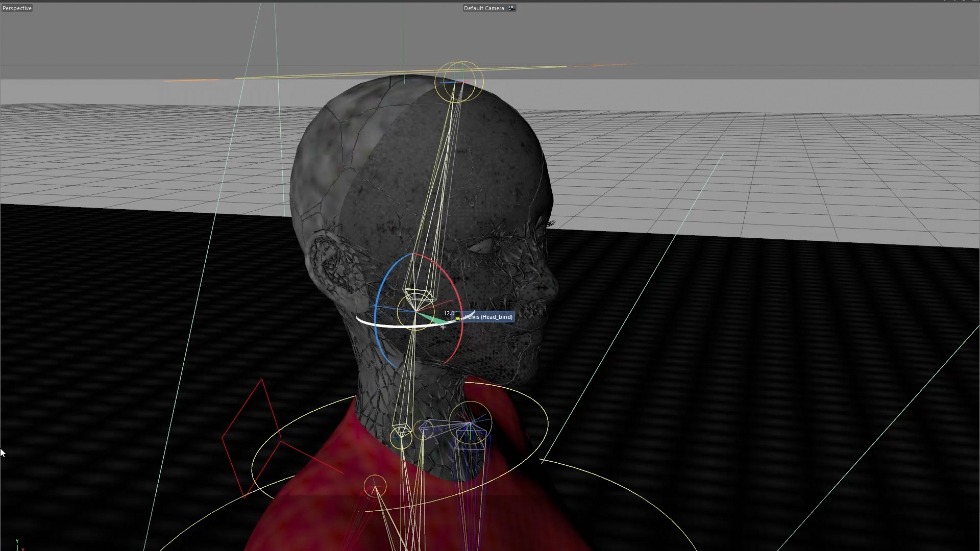This screenshot has width=980, height=551.
Task: Click the Default Camera label
Action: pyautogui.click(x=483, y=8)
